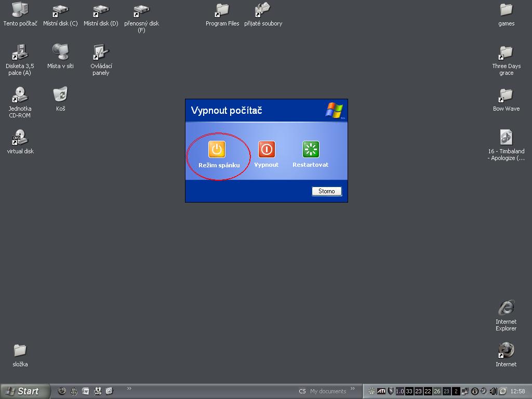Select the games folder icon
Screen dimensions: 532x399
506,15
